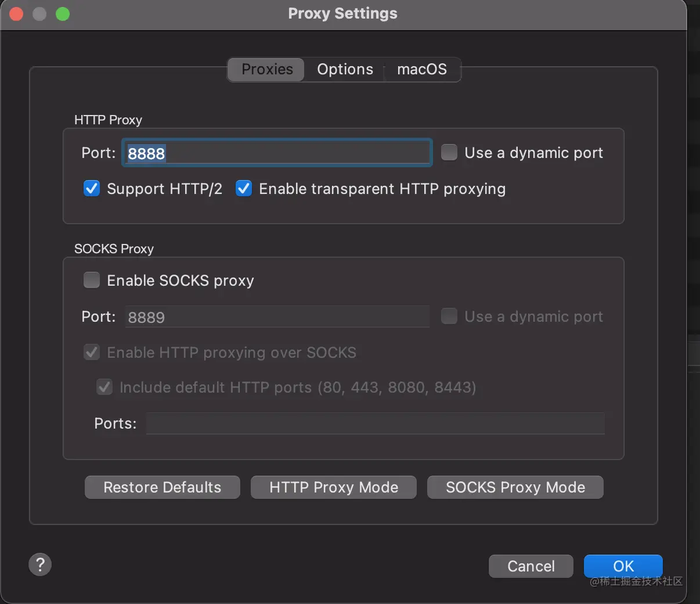This screenshot has width=700, height=604.
Task: Cancel the proxy settings dialog
Action: [x=531, y=566]
